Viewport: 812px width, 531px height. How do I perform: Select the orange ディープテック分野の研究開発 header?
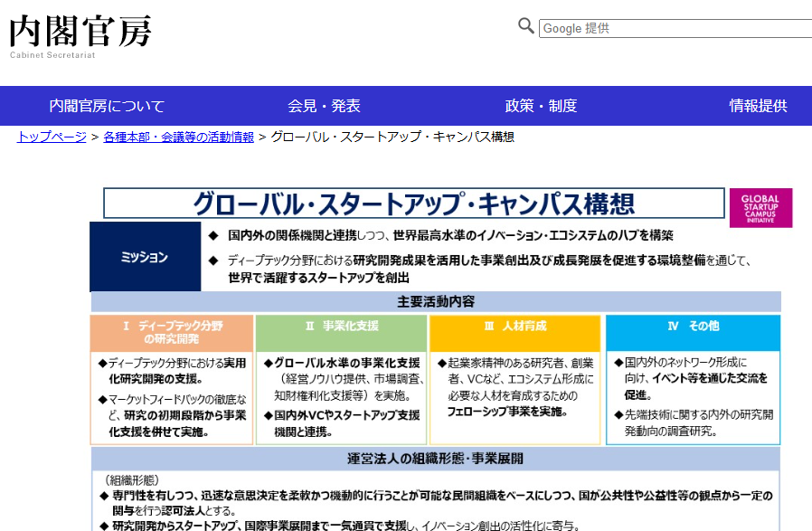coord(172,332)
